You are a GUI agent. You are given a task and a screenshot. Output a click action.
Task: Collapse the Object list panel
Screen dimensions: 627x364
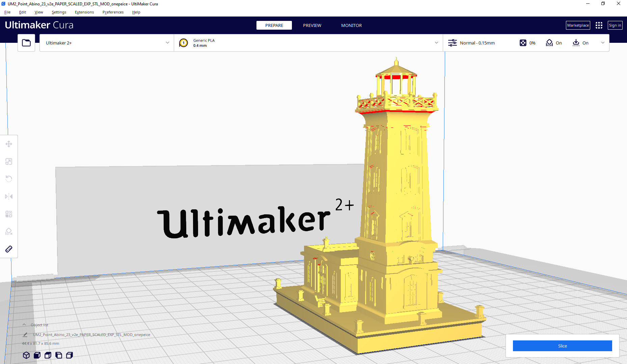pos(24,325)
